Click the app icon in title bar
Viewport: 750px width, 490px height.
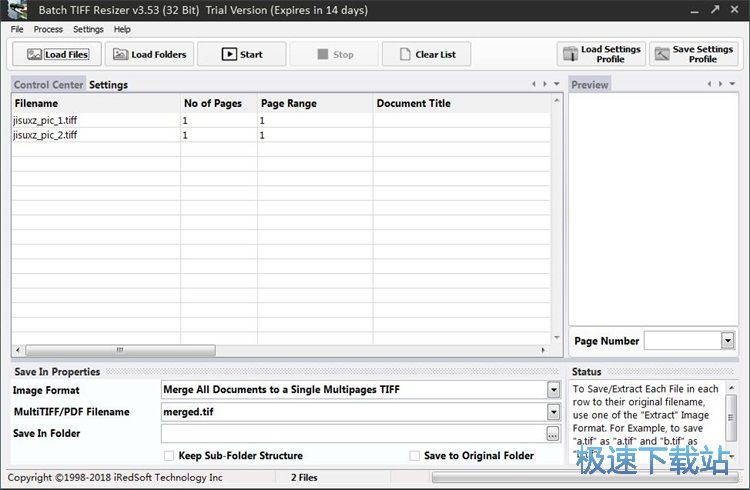16,10
